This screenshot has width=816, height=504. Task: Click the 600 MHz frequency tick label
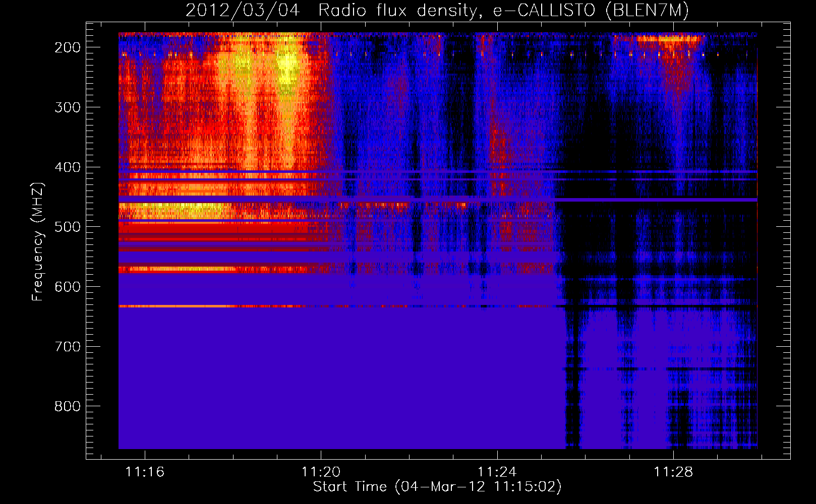[68, 287]
